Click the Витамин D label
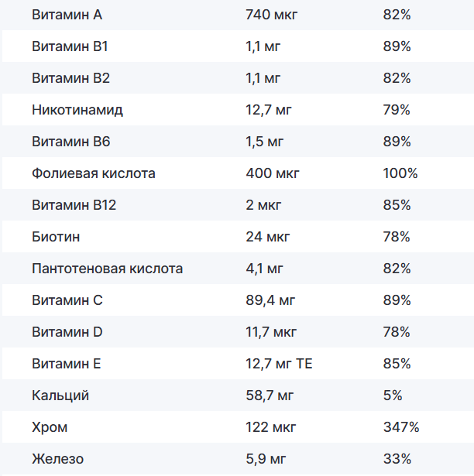 click(67, 332)
